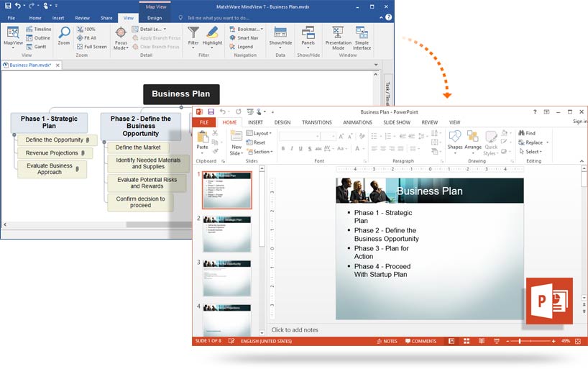Click to add notes below the slide
Viewport: 588px width, 369px height.
click(x=295, y=329)
